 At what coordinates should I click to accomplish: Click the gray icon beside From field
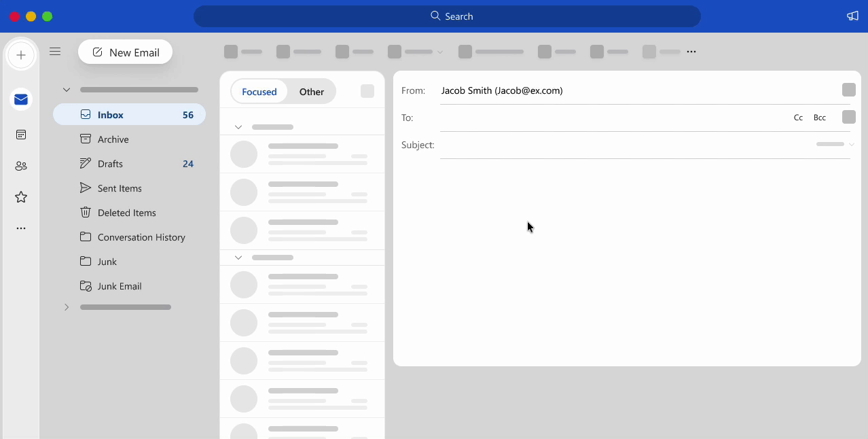click(x=848, y=90)
